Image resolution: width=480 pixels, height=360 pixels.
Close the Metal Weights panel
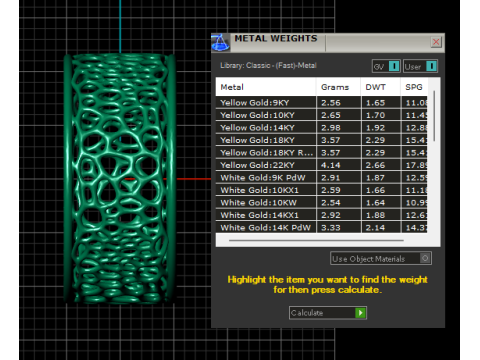(436, 42)
